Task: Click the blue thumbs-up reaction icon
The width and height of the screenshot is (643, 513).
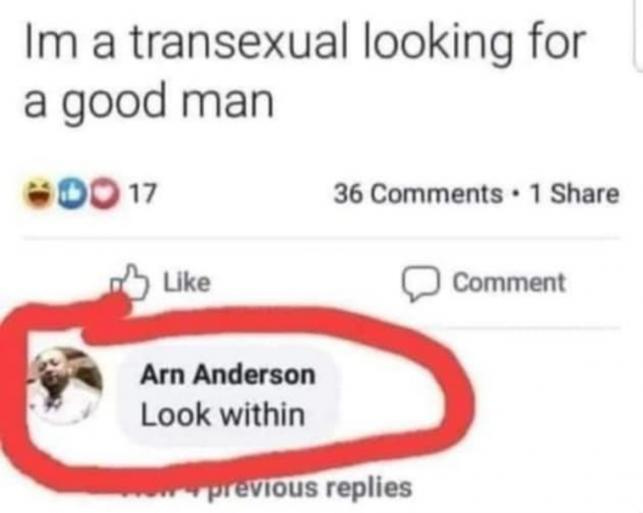Action: [71, 194]
